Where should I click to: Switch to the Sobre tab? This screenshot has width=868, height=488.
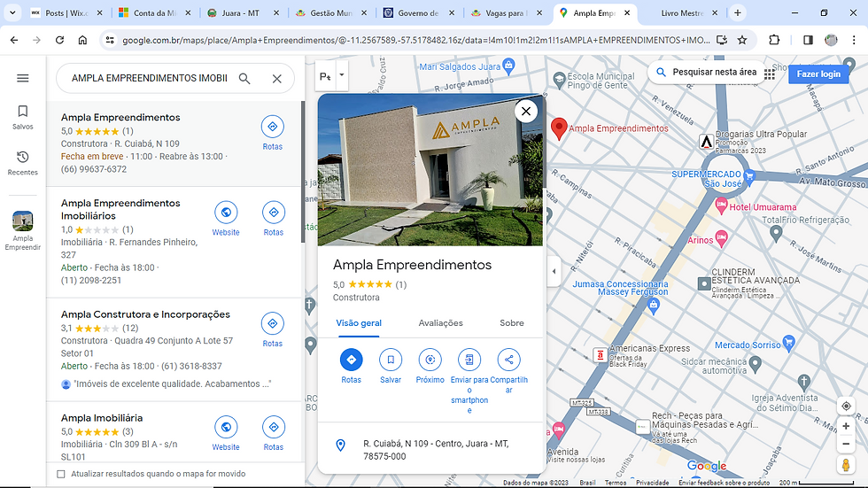[x=512, y=323]
